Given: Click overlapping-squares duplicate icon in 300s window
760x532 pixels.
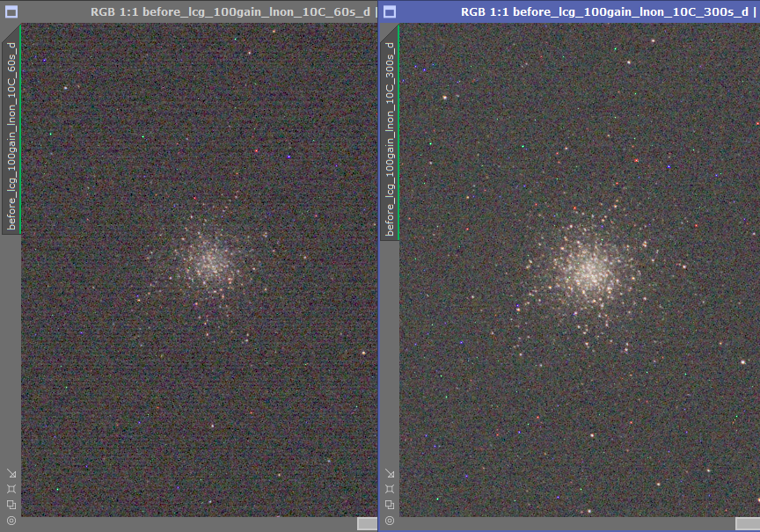Looking at the screenshot, I should point(389,505).
